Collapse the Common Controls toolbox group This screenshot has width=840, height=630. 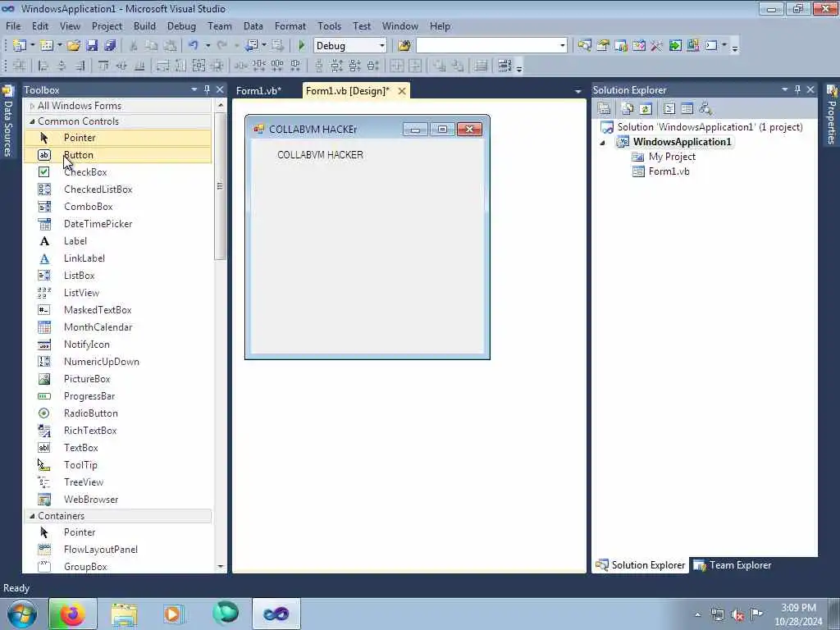pos(32,121)
